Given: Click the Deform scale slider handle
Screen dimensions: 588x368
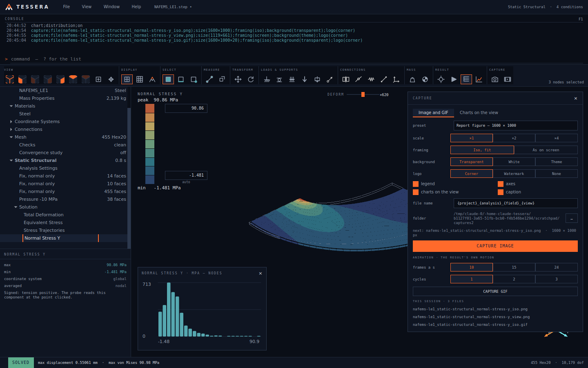Looking at the screenshot, I should click(363, 94).
